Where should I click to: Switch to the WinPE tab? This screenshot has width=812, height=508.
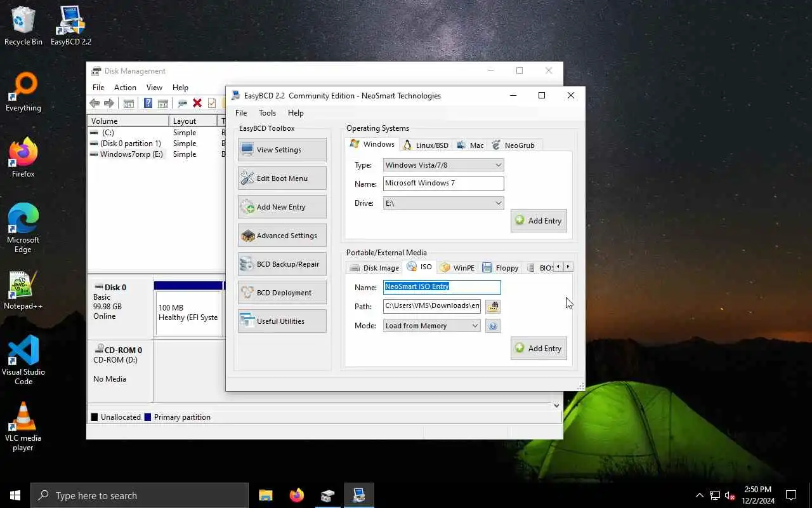pyautogui.click(x=457, y=268)
